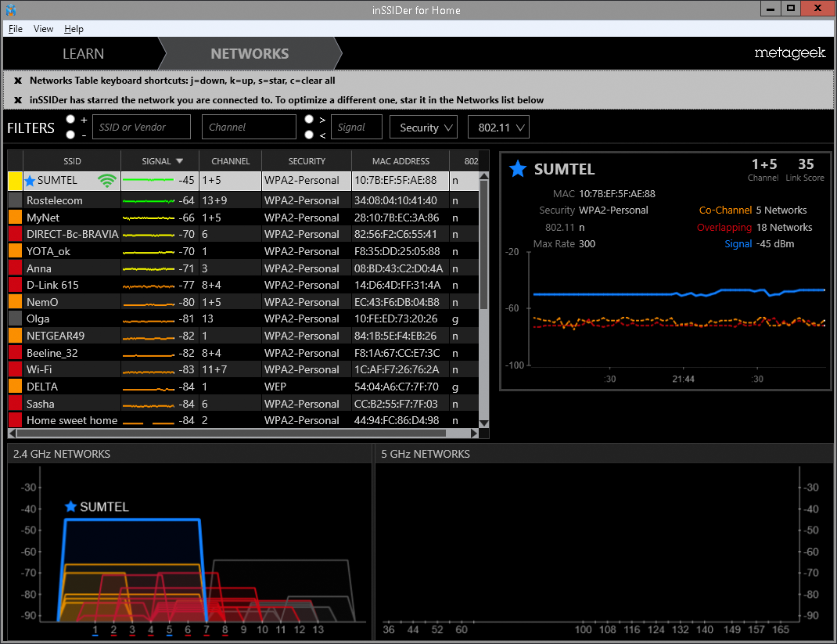Open the 802.11 filter dropdown
This screenshot has height=644, width=837.
[x=498, y=127]
